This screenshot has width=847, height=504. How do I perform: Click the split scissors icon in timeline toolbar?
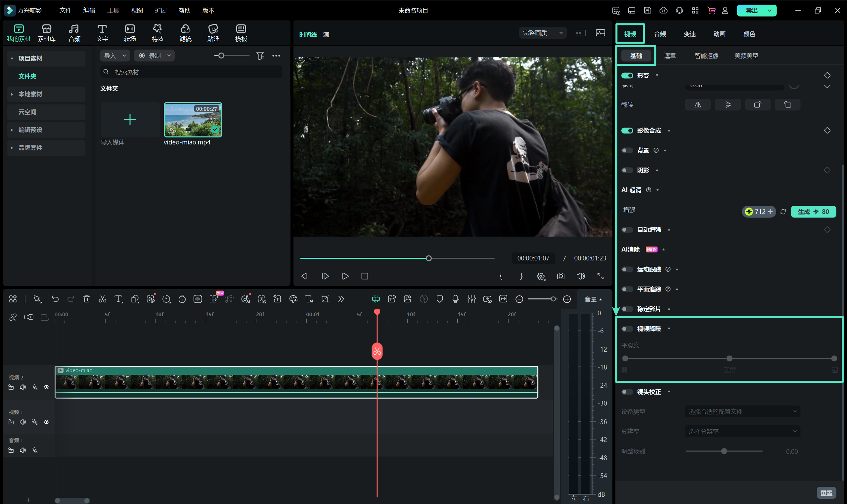coord(102,299)
